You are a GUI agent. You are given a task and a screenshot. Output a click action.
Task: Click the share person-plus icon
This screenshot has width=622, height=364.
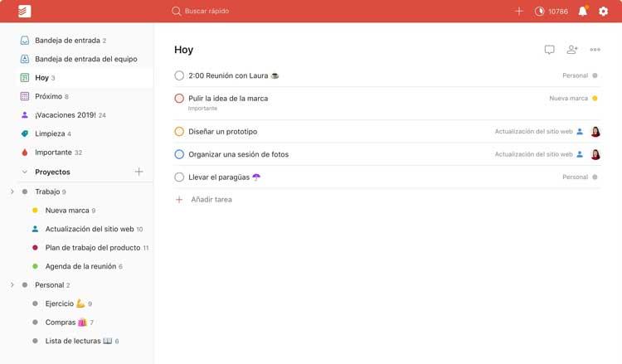point(572,50)
